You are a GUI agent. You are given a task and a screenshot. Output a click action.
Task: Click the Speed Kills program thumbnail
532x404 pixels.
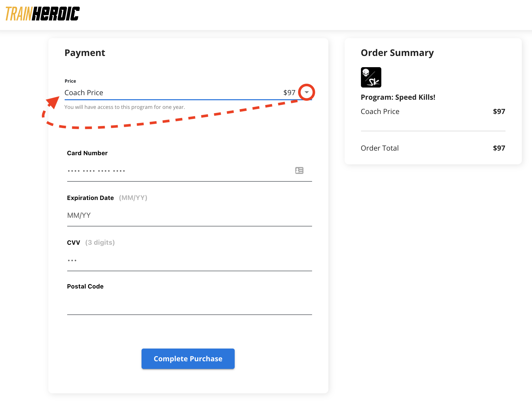pyautogui.click(x=371, y=77)
